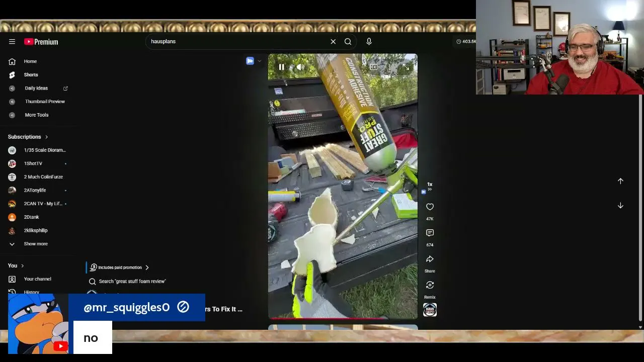Click the Remix icon

tap(430, 285)
